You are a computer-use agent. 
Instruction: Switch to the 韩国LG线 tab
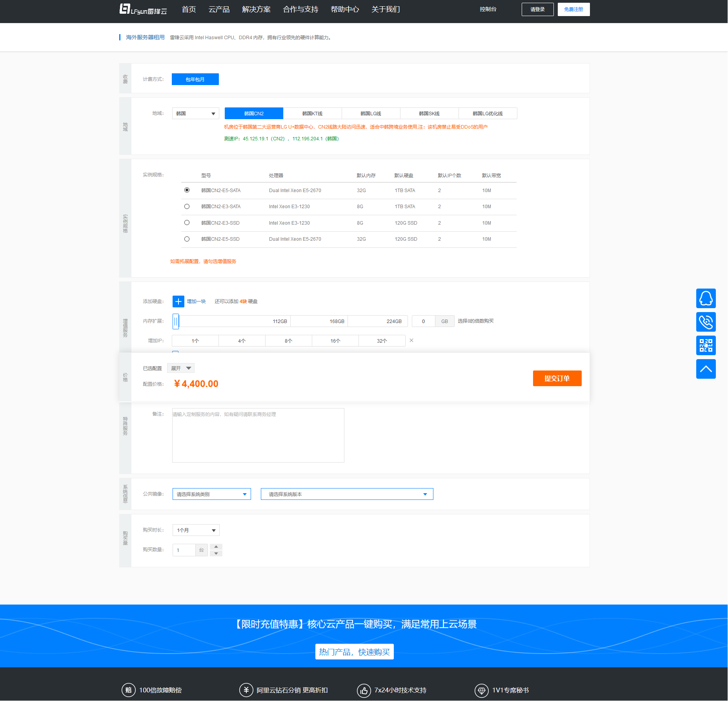[371, 113]
